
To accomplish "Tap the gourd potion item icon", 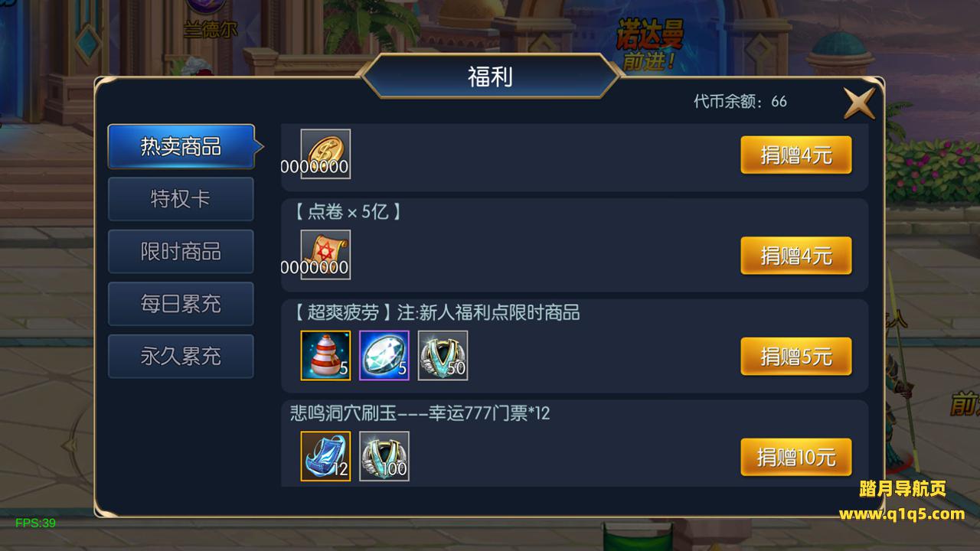I will click(x=325, y=356).
